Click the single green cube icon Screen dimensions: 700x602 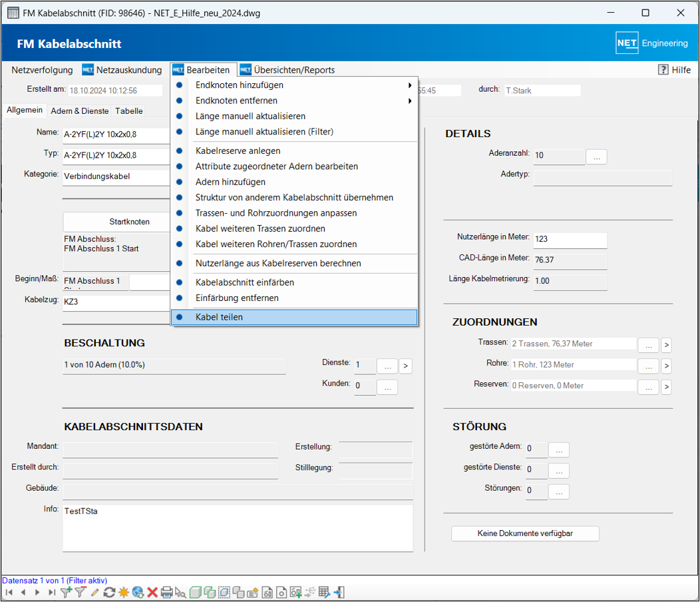coord(195,593)
